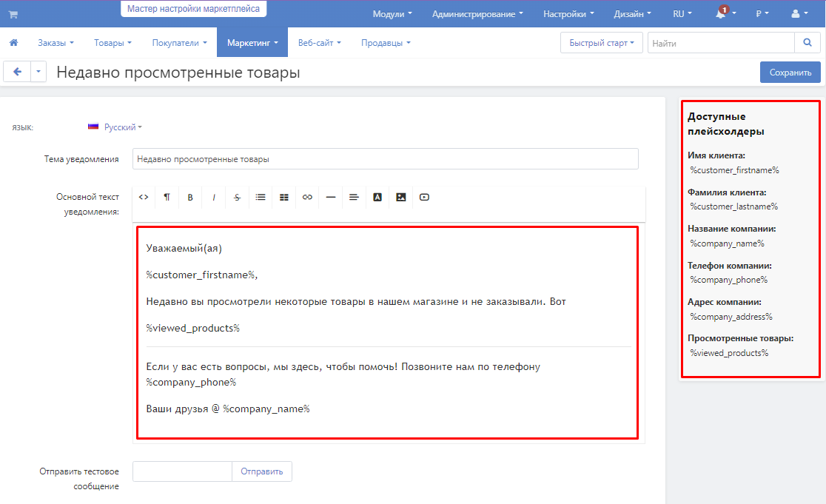The image size is (826, 504).
Task: Click the home icon in navigation bar
Action: 13,43
